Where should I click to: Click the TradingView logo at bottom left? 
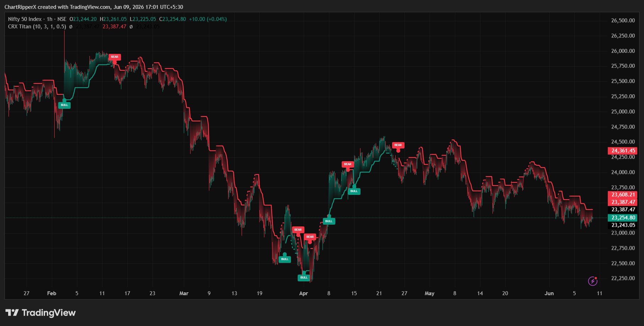point(40,313)
